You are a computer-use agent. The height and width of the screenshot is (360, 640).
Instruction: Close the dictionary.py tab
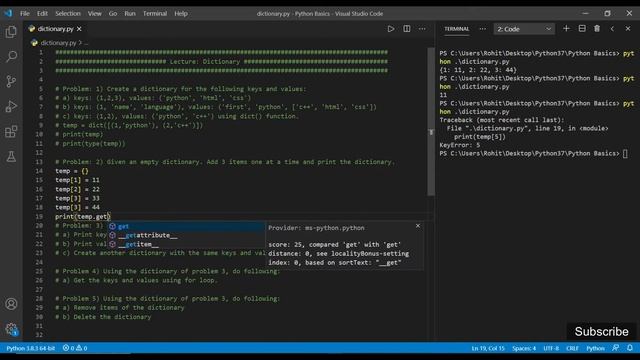pos(79,29)
